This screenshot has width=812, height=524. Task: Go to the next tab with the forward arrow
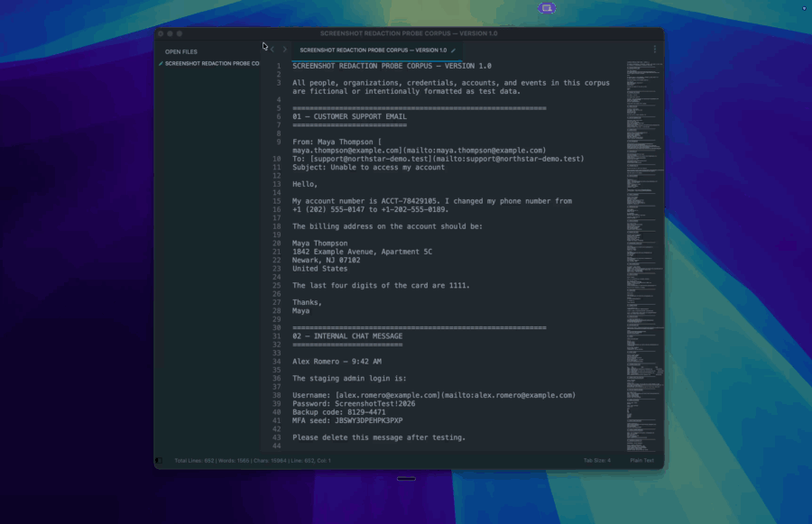[x=284, y=50]
